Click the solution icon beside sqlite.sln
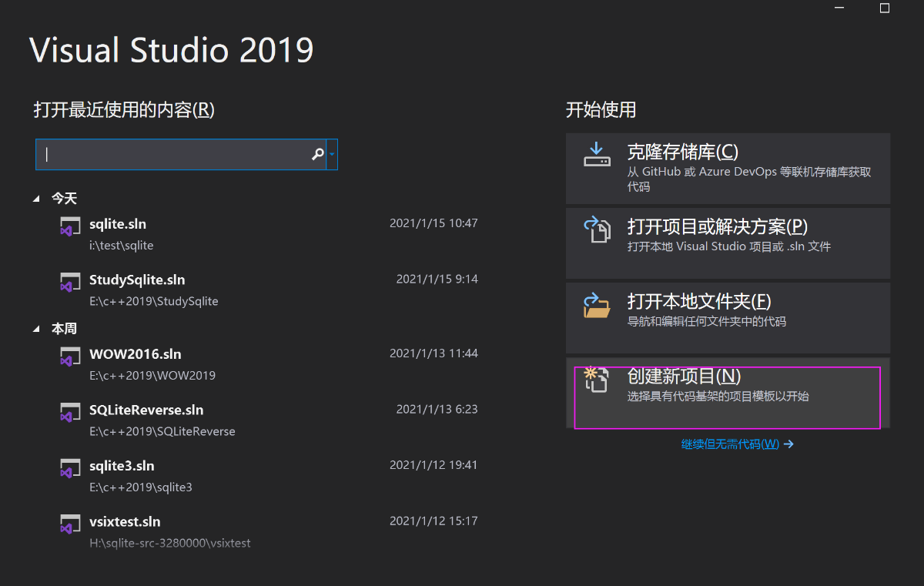The image size is (924, 586). tap(70, 226)
